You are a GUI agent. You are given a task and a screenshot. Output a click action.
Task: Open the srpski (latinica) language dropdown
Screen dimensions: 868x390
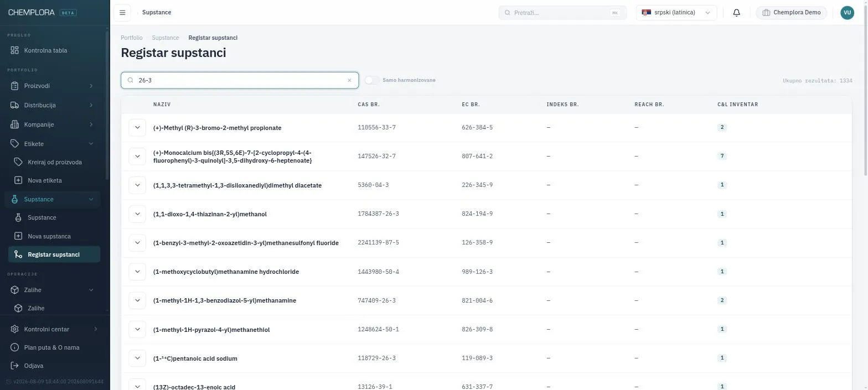pos(676,13)
